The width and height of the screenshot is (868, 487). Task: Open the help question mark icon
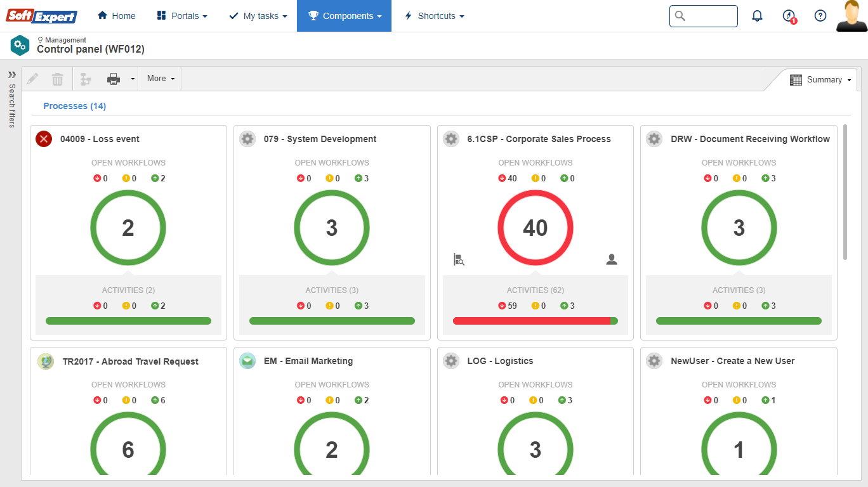[x=820, y=15]
